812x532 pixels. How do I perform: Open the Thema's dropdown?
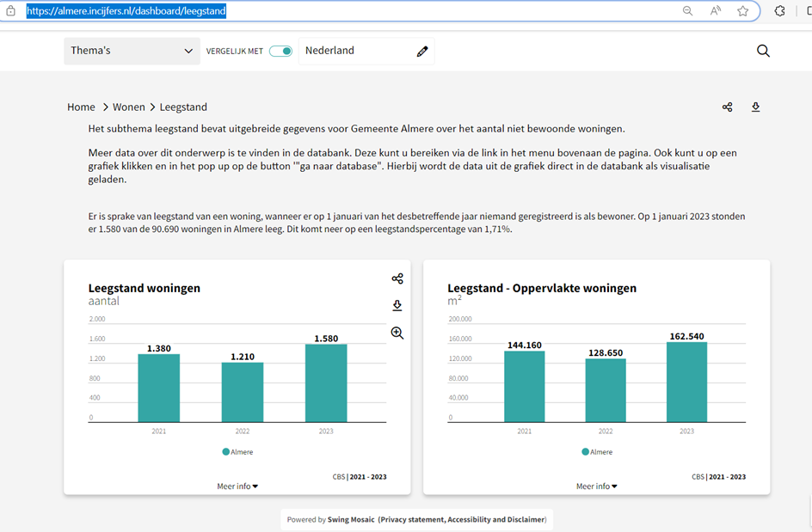132,51
